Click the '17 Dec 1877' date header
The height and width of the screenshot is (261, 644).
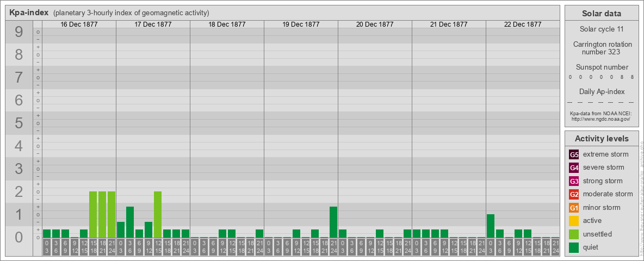pyautogui.click(x=153, y=24)
